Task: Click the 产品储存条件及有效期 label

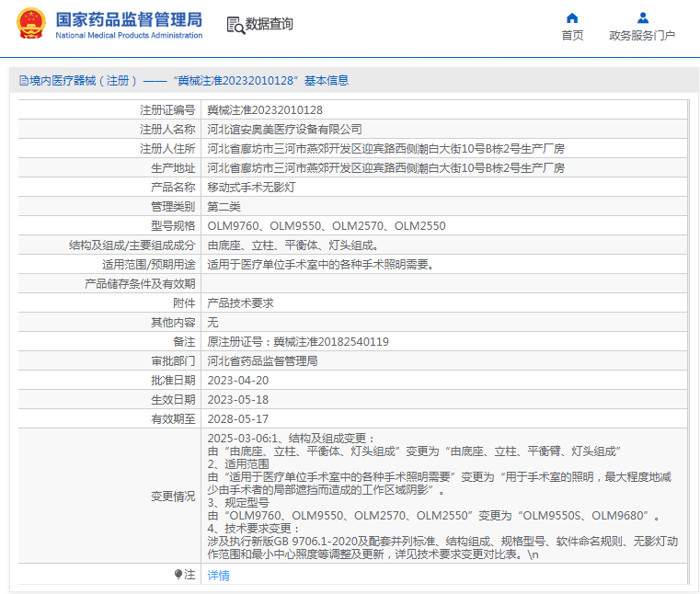Action: point(140,284)
